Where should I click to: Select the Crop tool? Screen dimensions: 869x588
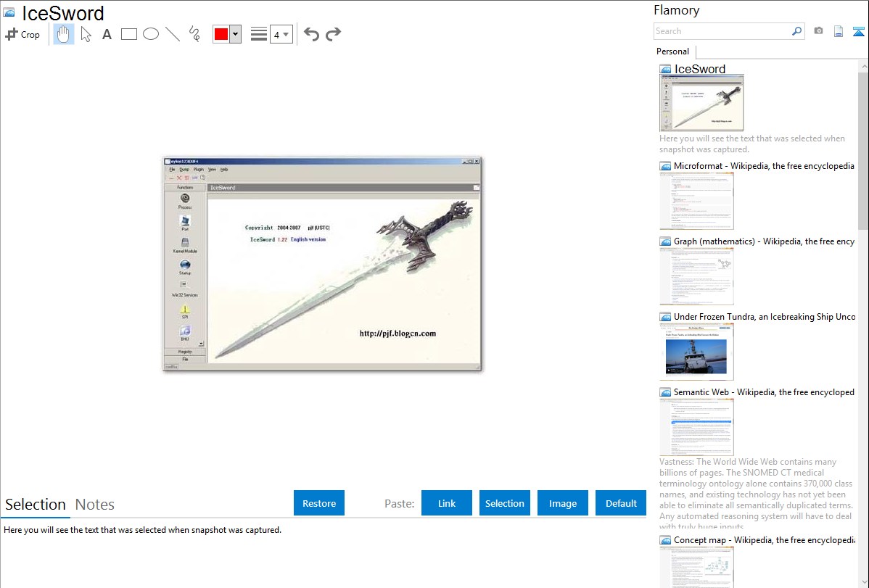pos(22,34)
